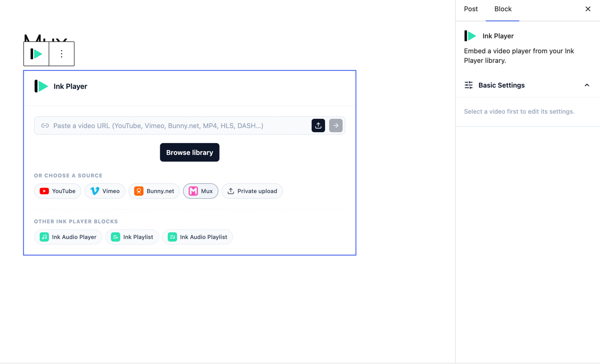The image size is (600, 364).
Task: Choose Vimeo as video source
Action: [105, 191]
